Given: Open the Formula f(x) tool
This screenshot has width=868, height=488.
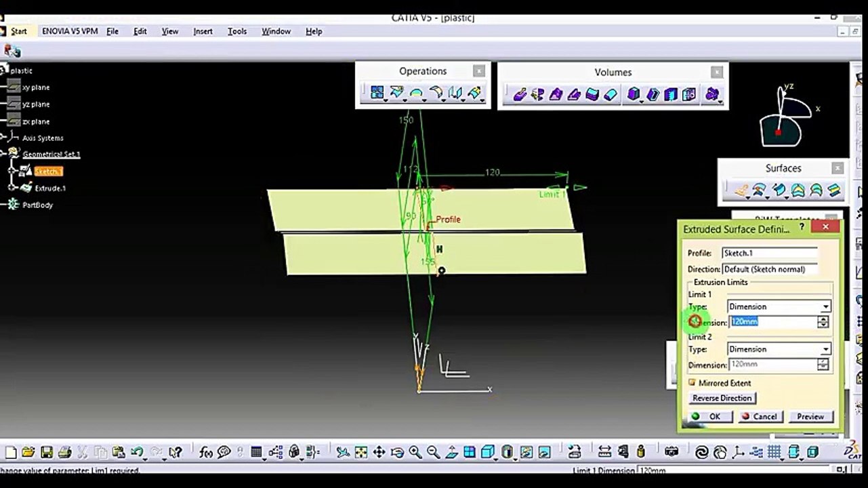Looking at the screenshot, I should tap(206, 452).
